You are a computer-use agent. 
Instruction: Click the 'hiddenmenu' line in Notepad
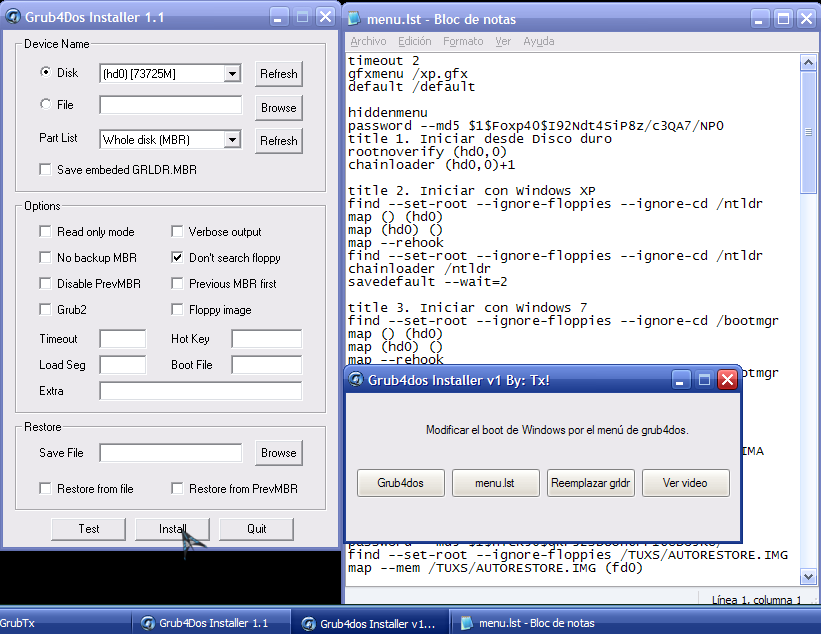[388, 113]
